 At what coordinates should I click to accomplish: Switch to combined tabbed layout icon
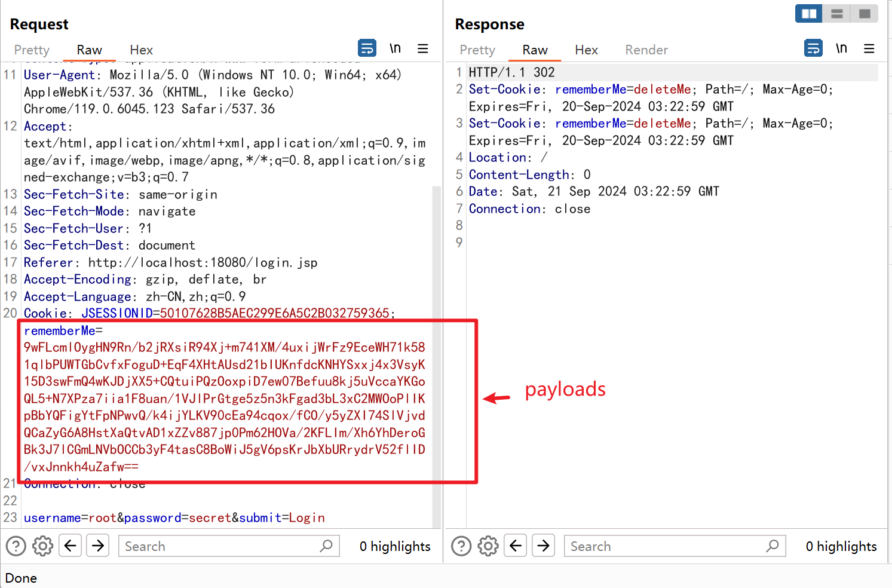tap(865, 13)
